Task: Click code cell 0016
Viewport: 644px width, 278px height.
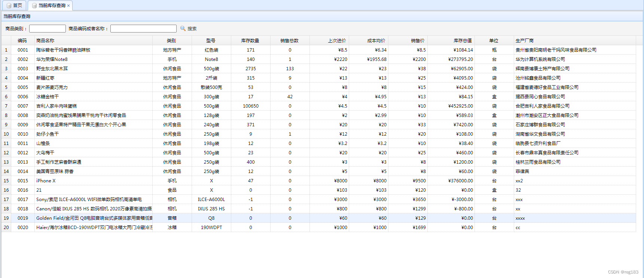Action: (23, 190)
